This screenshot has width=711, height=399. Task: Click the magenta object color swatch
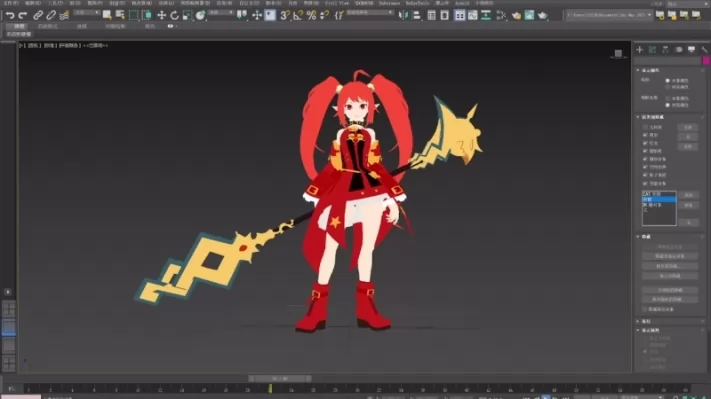706,61
